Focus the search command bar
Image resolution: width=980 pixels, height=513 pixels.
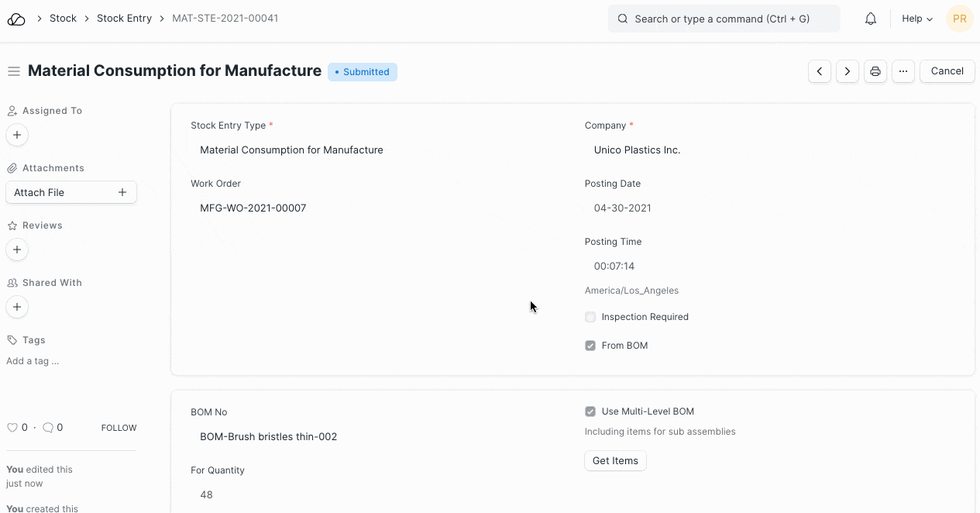pos(724,19)
